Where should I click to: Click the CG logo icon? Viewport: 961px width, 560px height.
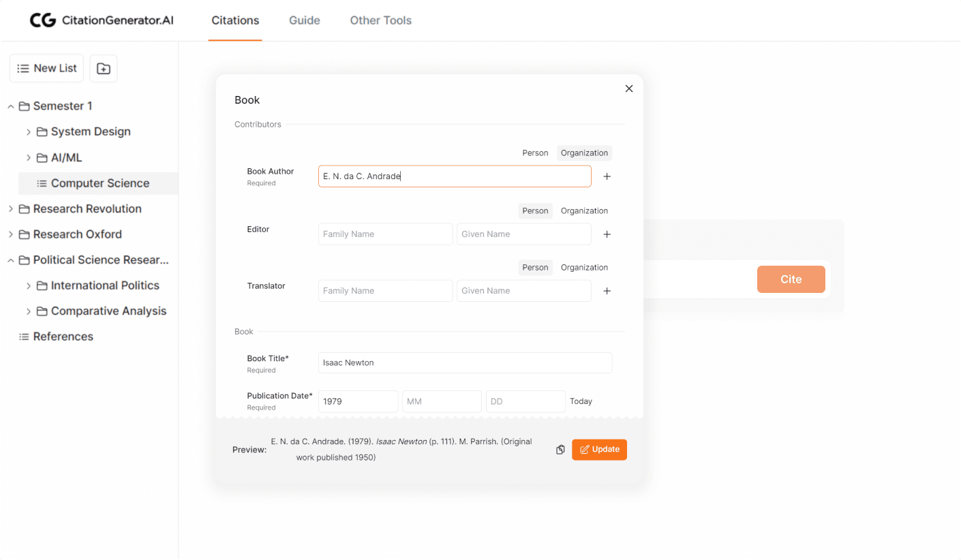[43, 20]
